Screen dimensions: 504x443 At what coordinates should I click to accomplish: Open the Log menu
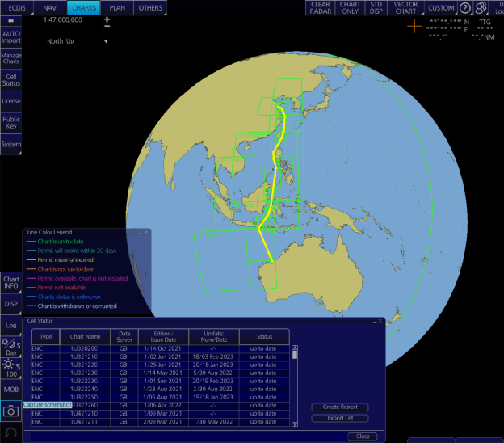tap(10, 325)
